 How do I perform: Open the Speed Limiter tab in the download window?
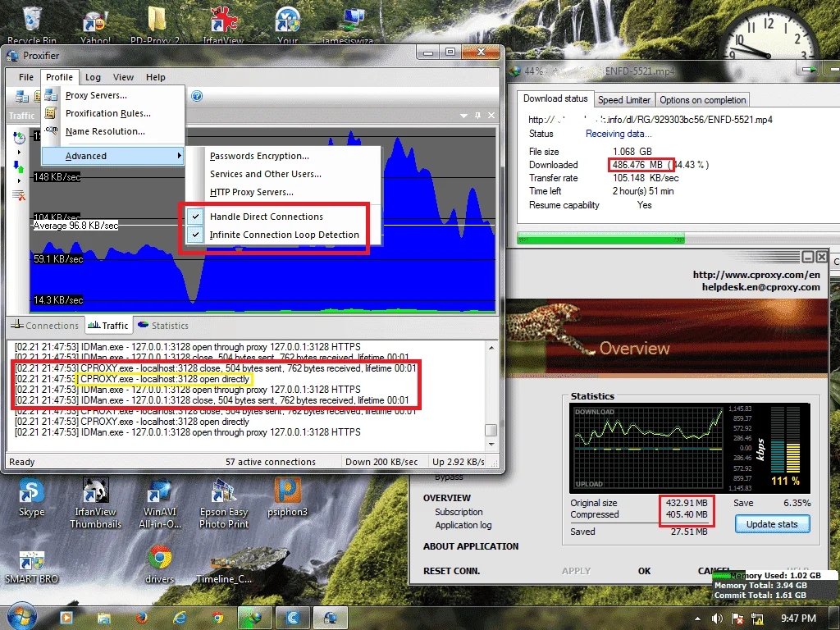click(x=623, y=99)
